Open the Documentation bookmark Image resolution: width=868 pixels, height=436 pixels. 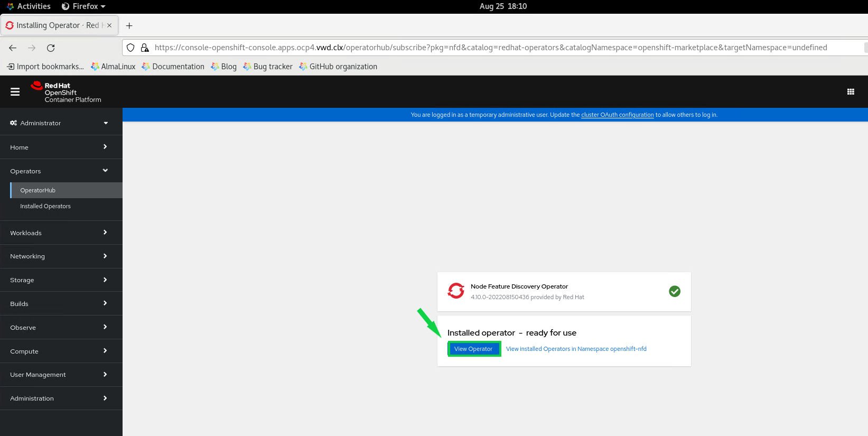(x=173, y=67)
